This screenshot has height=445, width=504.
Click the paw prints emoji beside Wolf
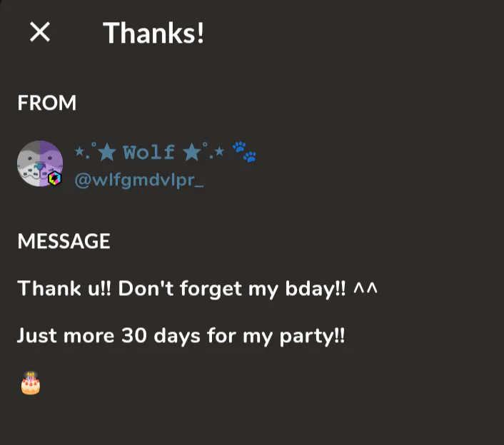pos(244,151)
